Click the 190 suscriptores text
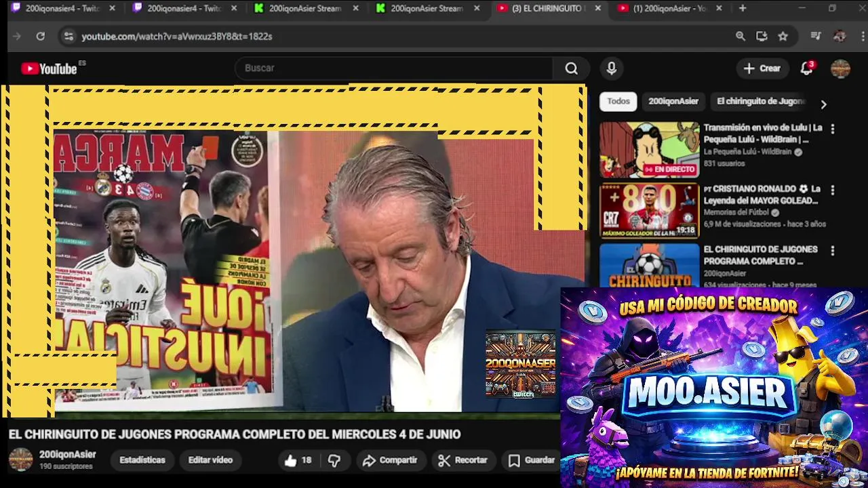The width and height of the screenshot is (868, 488). [x=66, y=467]
